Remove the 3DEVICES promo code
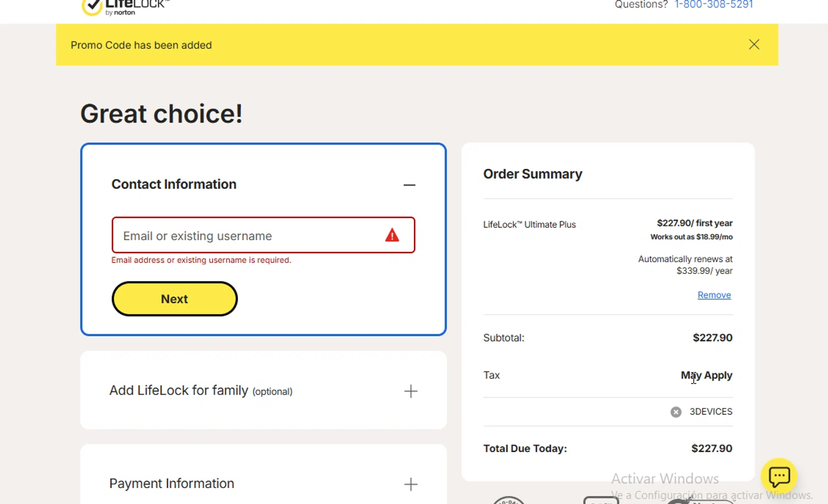This screenshot has width=828, height=504. [676, 412]
